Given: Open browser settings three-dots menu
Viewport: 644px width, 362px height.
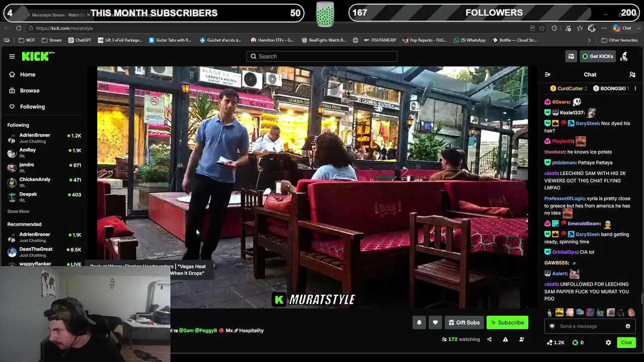Looking at the screenshot, I should (604, 28).
